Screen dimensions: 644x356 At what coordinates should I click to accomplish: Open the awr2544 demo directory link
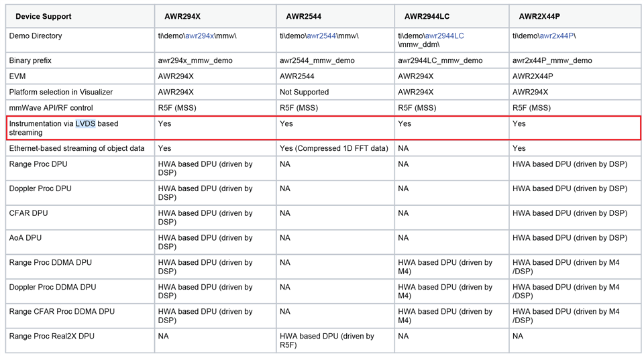pos(321,36)
